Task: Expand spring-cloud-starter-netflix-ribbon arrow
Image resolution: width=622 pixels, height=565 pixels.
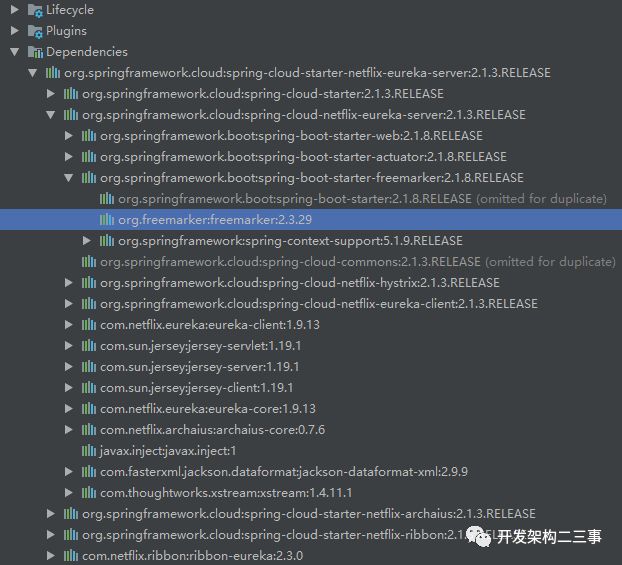Action: 51,534
